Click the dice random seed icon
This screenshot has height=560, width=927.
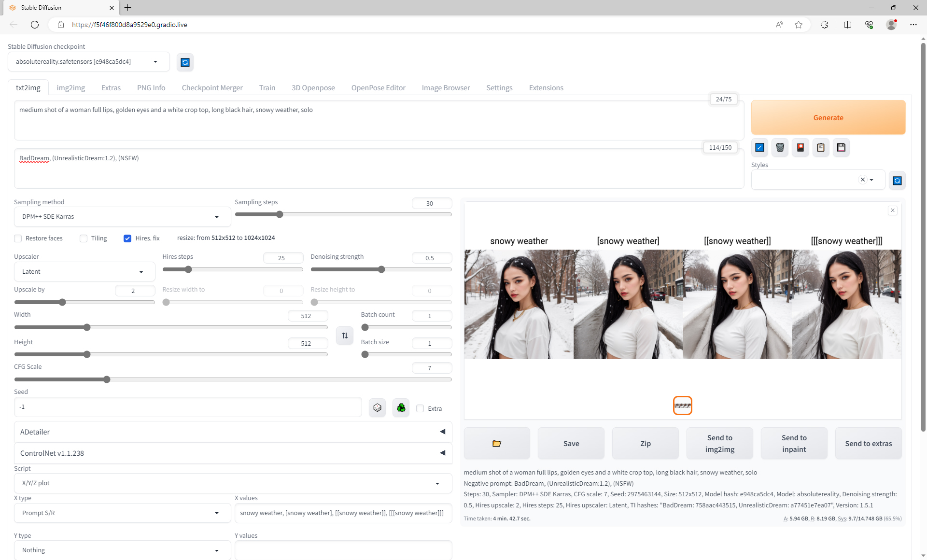tap(377, 408)
